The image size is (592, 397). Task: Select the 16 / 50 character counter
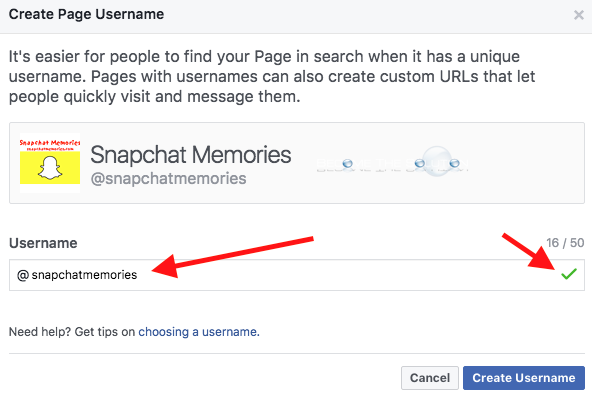[565, 243]
